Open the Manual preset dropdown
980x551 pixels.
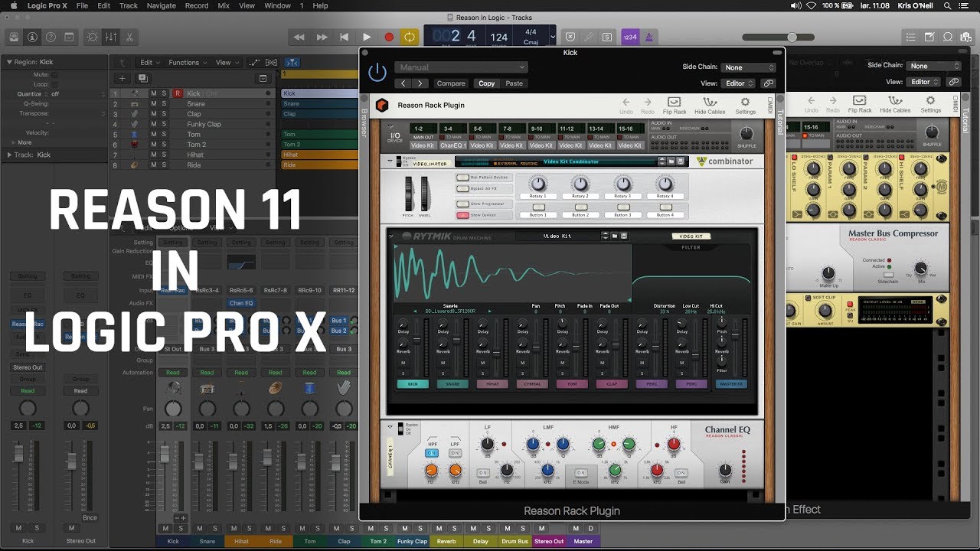click(x=461, y=67)
